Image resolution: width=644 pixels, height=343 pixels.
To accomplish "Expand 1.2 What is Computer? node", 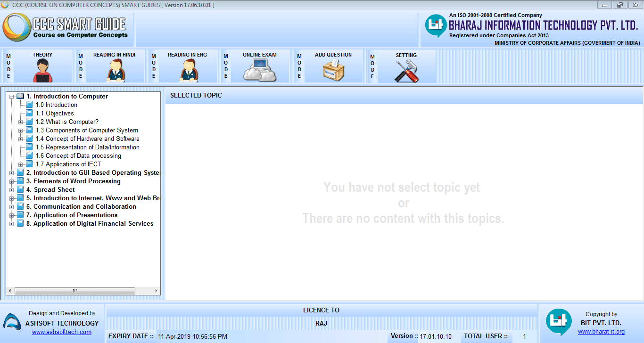I will point(21,122).
